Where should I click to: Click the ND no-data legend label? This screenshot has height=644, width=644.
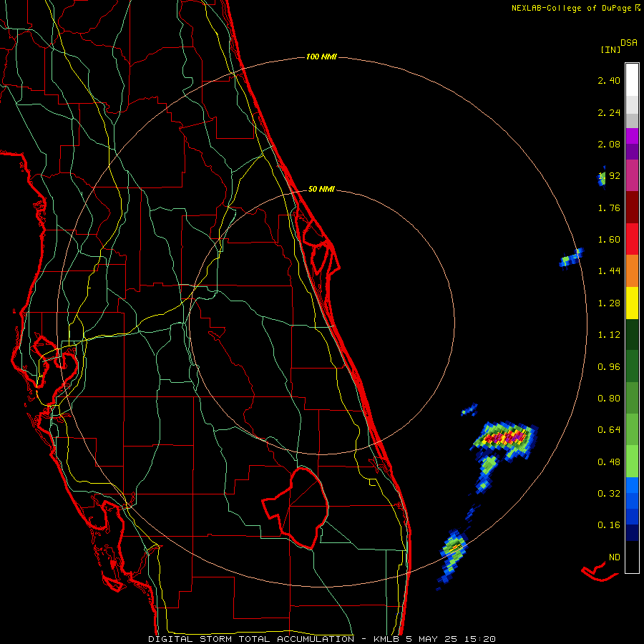pos(615,557)
